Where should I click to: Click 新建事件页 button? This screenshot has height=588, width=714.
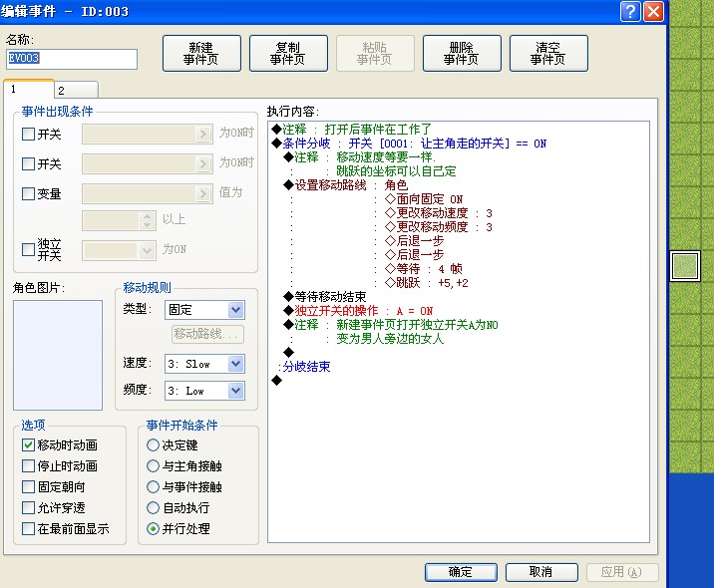201,53
